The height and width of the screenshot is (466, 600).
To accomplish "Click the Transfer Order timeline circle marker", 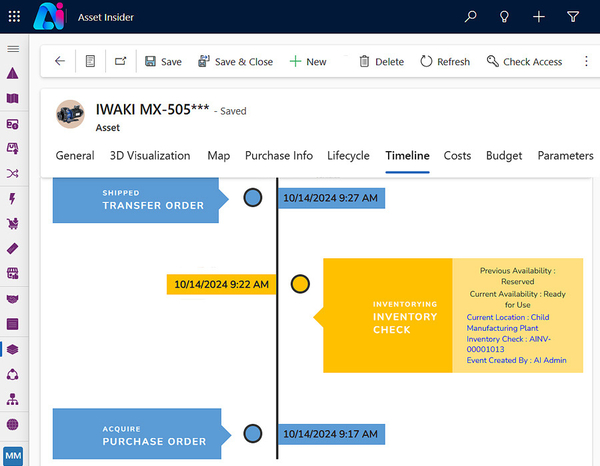I will click(x=253, y=198).
